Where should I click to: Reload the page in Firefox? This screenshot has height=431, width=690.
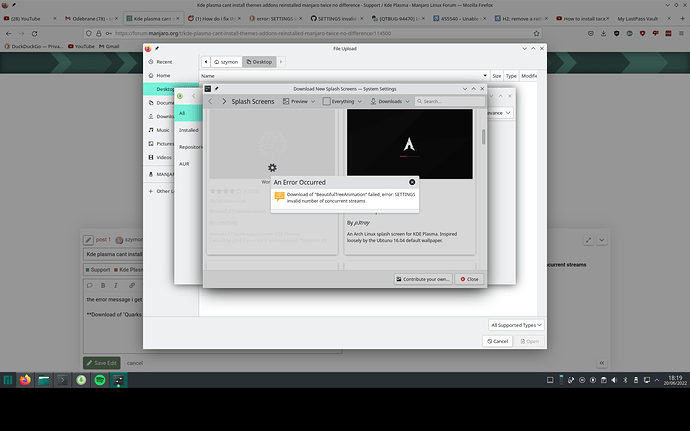tap(34, 33)
